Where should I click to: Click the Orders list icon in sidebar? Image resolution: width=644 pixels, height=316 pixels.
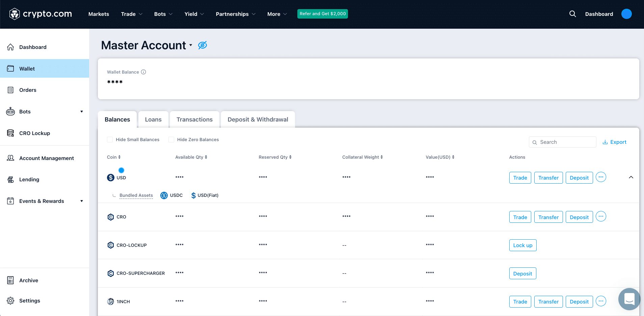coord(10,90)
